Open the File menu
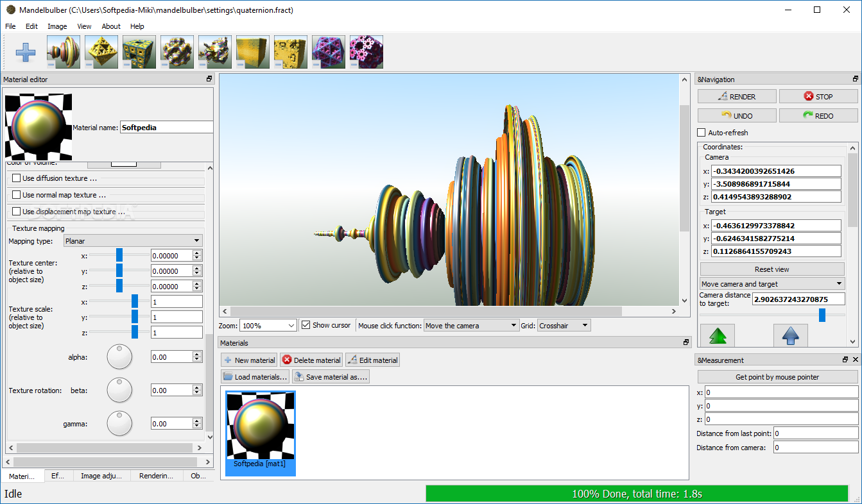The width and height of the screenshot is (862, 504). coord(10,26)
